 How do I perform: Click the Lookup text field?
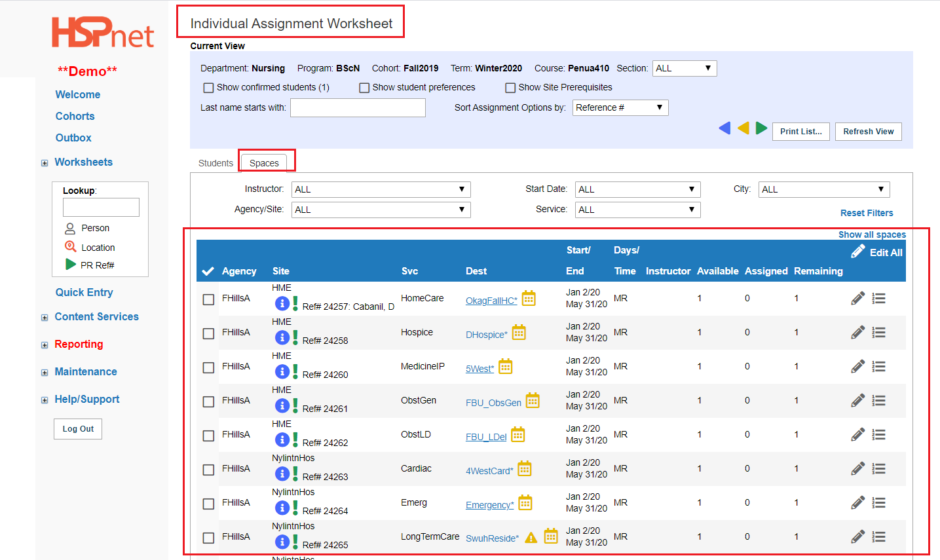101,207
